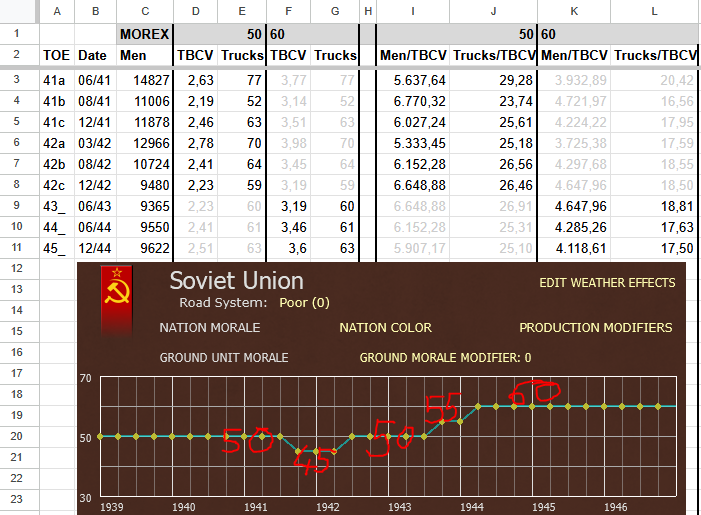Click Men value 11006
The image size is (701, 515).
pos(145,101)
